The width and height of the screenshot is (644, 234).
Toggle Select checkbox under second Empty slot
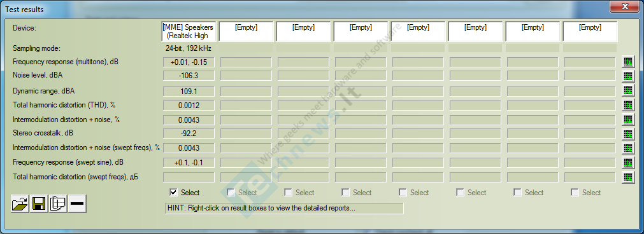point(289,192)
